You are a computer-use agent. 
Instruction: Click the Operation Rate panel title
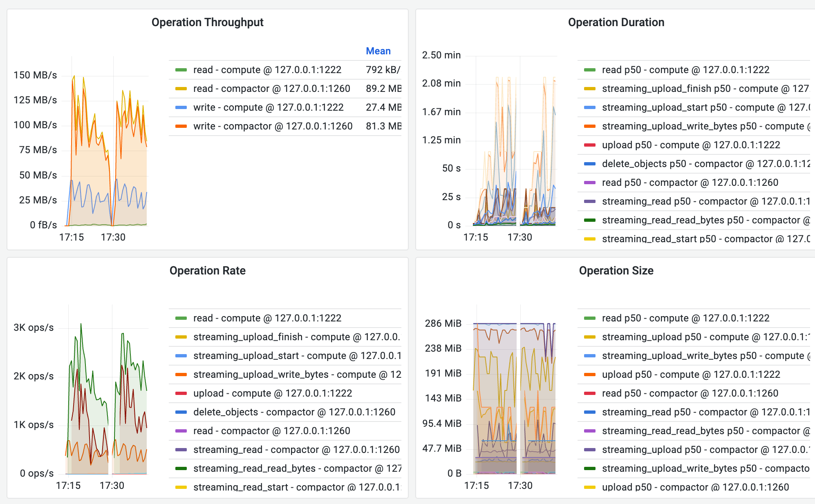point(207,270)
